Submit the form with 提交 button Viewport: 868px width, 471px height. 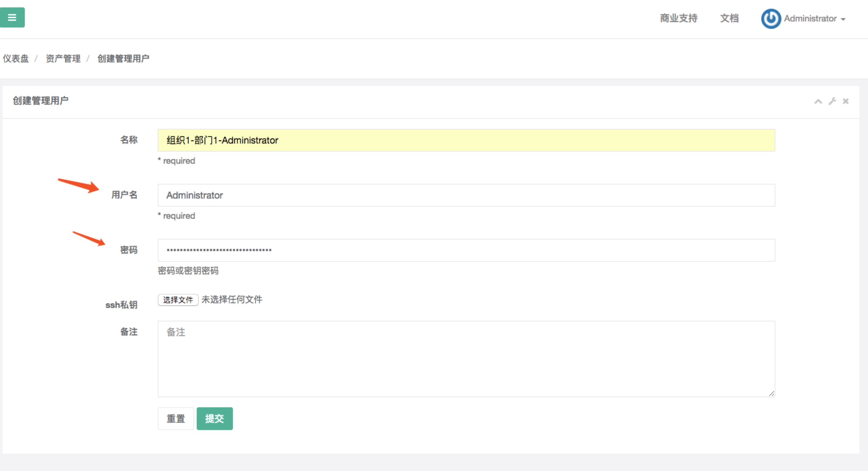click(214, 418)
